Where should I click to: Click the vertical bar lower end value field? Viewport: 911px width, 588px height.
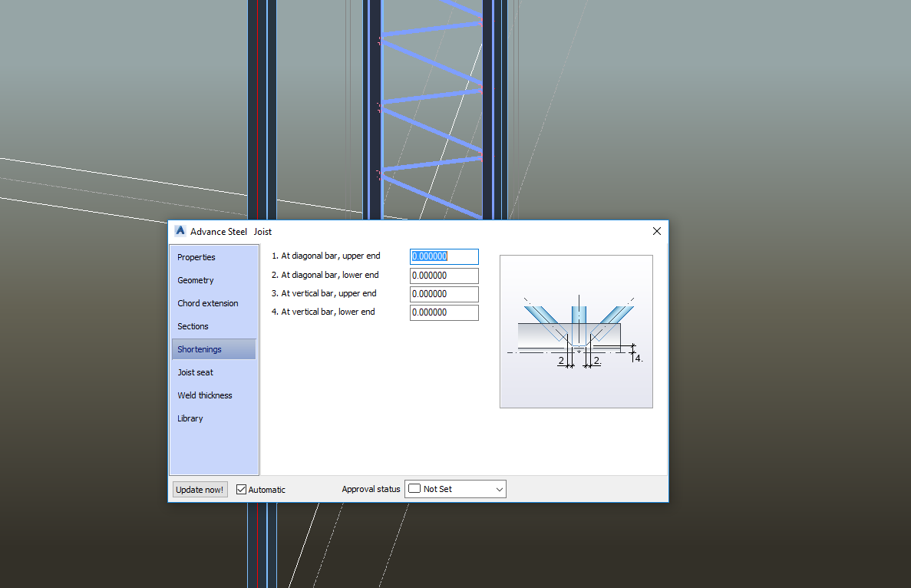(x=444, y=312)
